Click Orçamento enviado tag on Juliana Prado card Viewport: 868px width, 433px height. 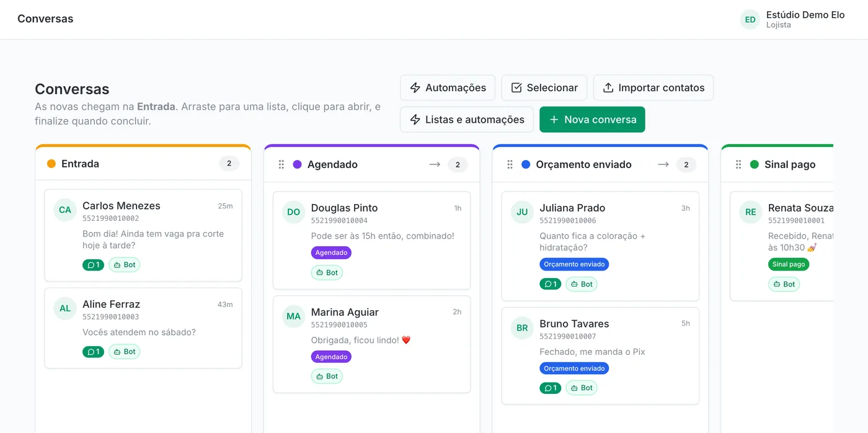coord(574,264)
